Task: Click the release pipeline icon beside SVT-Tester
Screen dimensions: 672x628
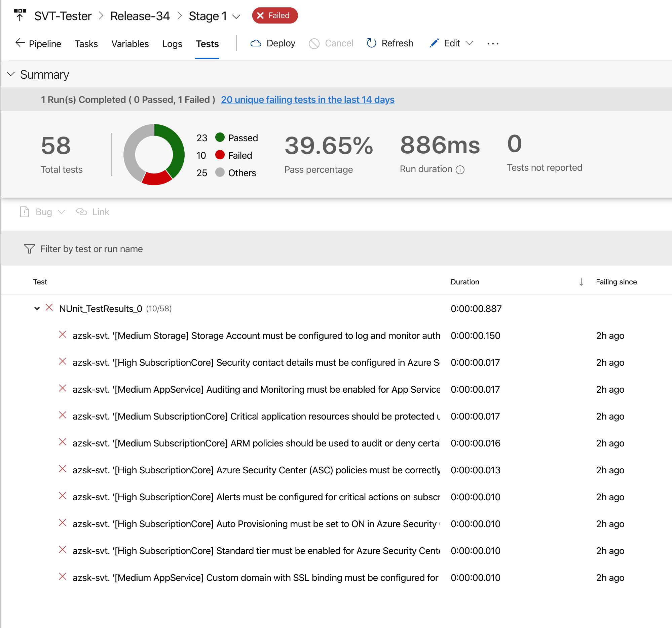Action: click(x=20, y=15)
